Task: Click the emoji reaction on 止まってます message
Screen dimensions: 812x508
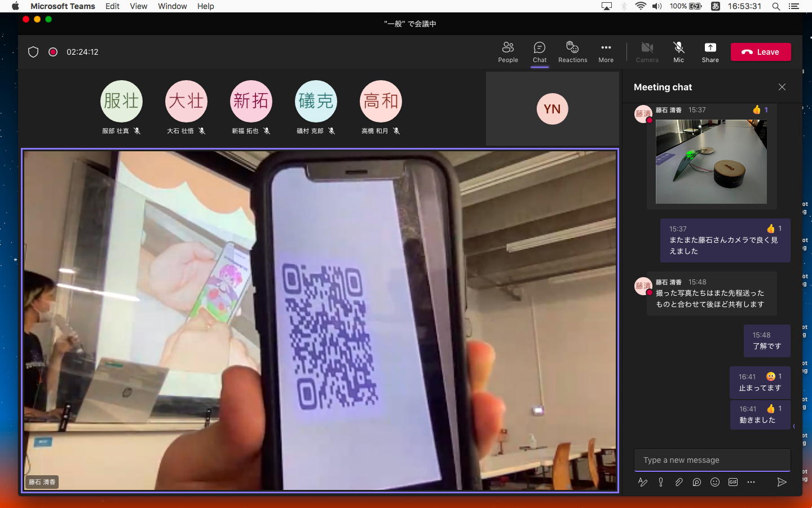Action: click(774, 376)
